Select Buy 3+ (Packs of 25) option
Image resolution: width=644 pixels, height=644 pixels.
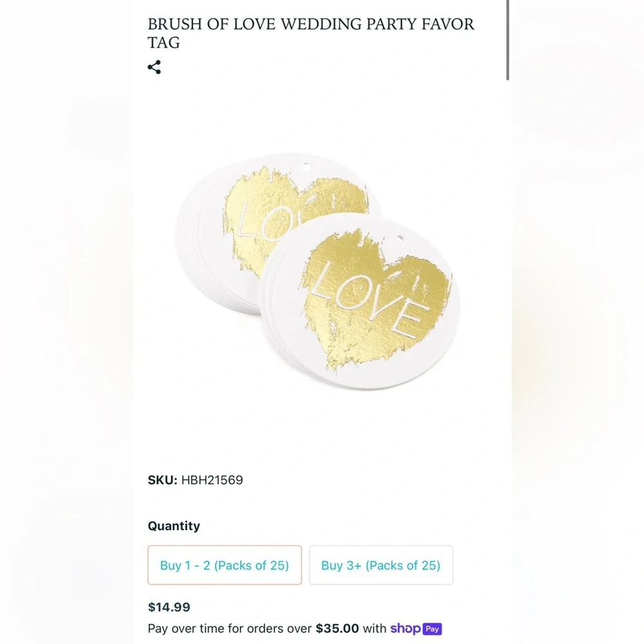coord(381,565)
